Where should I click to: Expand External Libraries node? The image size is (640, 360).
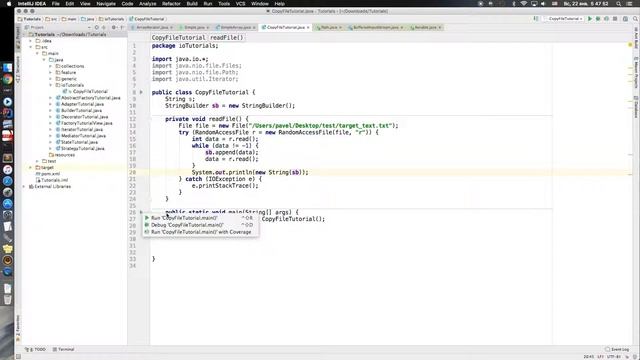[24, 187]
